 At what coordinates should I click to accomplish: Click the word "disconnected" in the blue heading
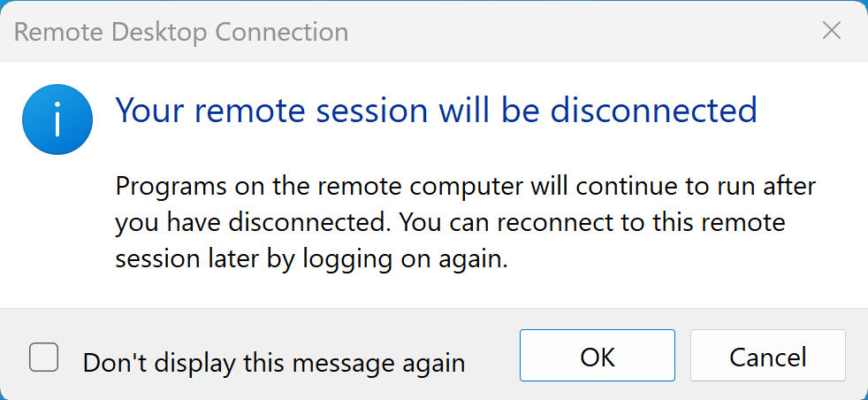(x=653, y=111)
